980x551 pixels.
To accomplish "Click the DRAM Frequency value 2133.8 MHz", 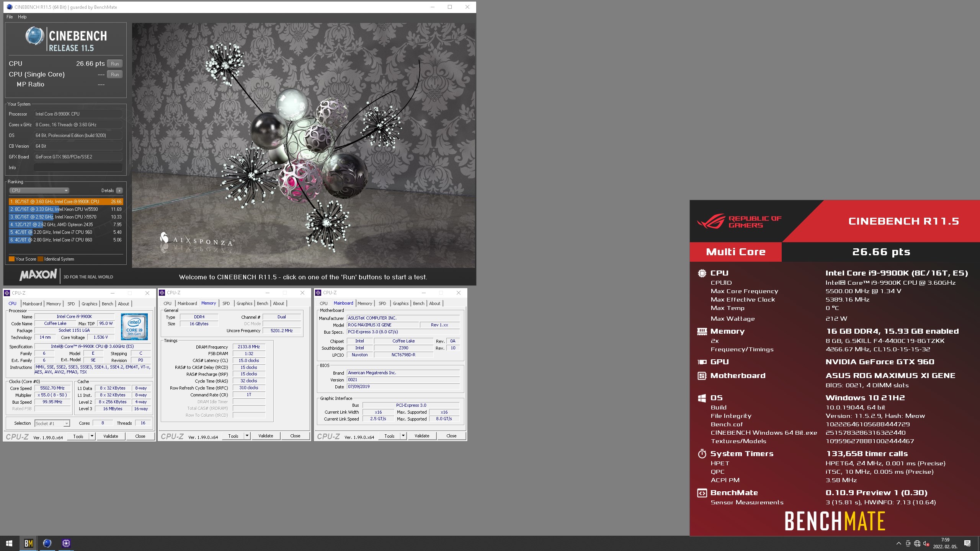I will pos(249,347).
